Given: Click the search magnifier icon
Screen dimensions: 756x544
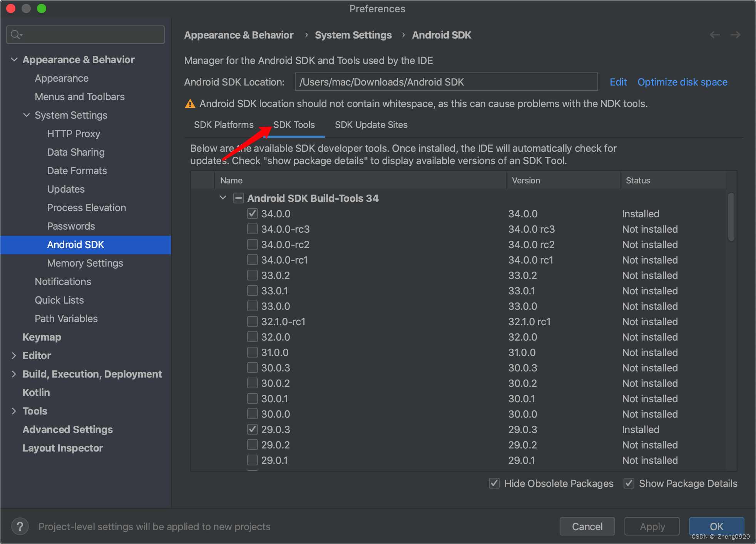Looking at the screenshot, I should click(16, 35).
